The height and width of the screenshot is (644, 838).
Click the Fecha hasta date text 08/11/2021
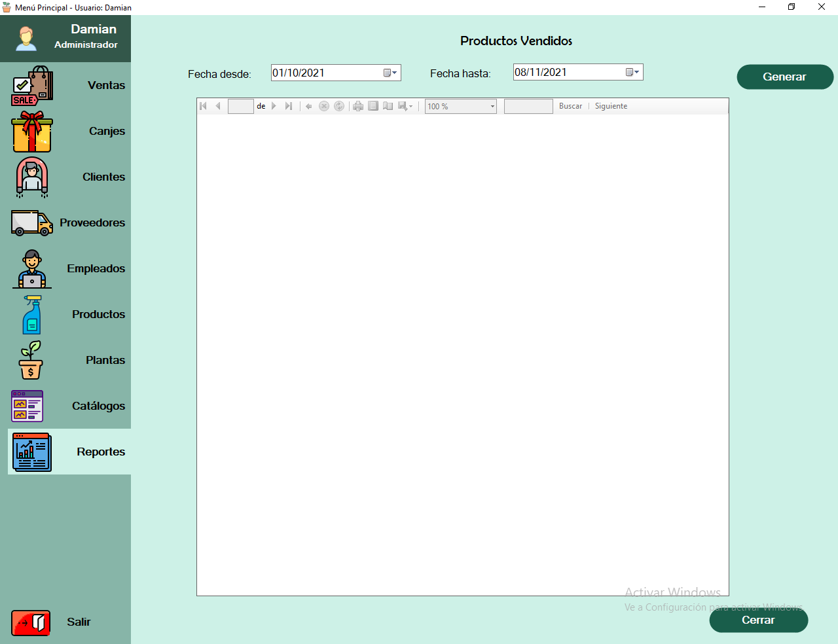(541, 72)
